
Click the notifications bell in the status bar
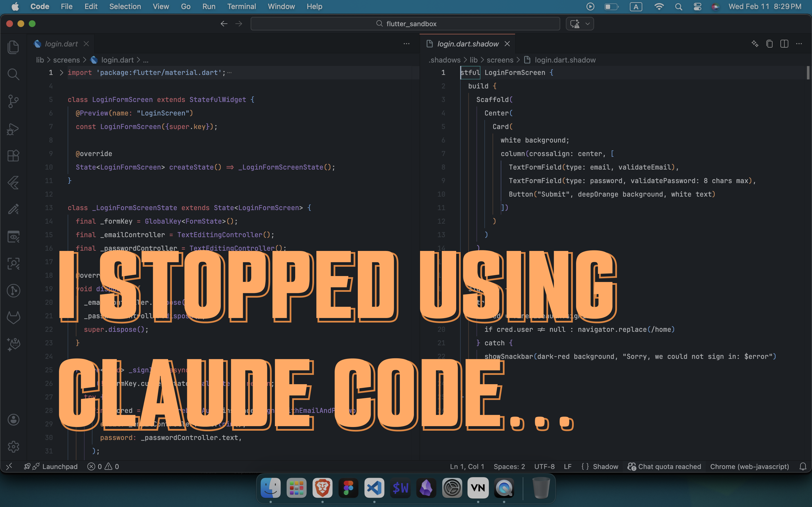click(803, 466)
